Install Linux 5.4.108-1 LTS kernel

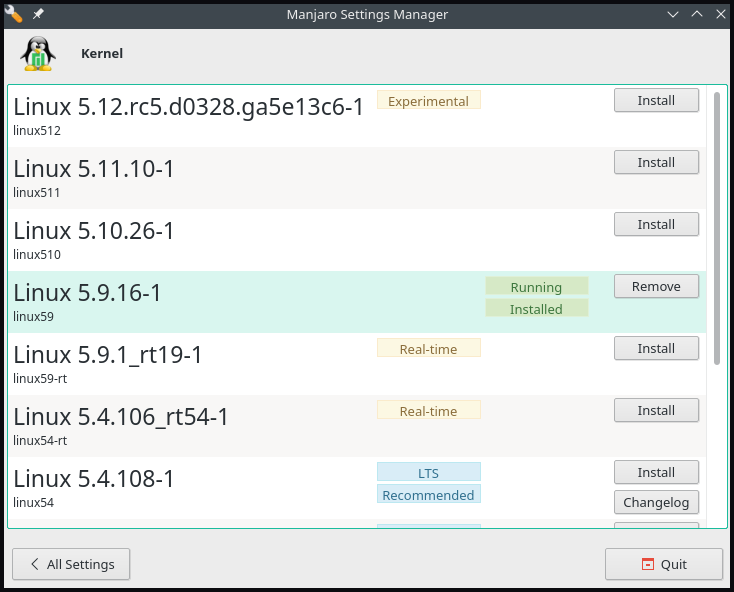coord(656,472)
